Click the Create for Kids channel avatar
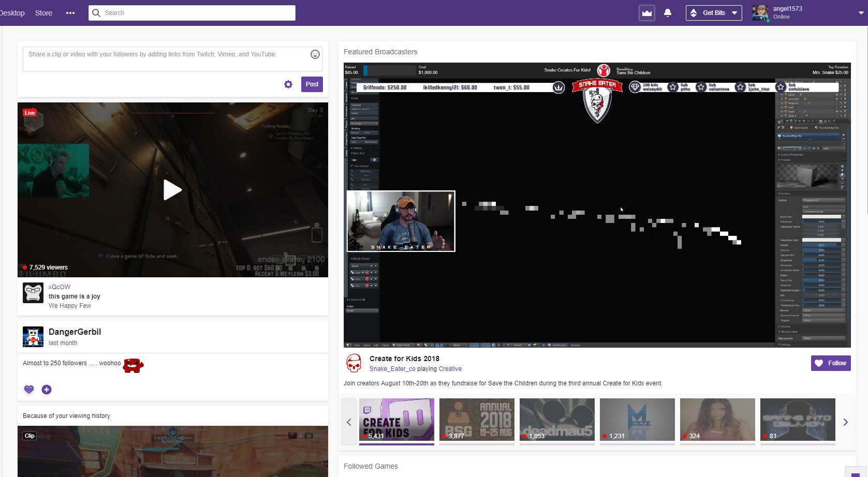The height and width of the screenshot is (477, 868). tap(354, 363)
